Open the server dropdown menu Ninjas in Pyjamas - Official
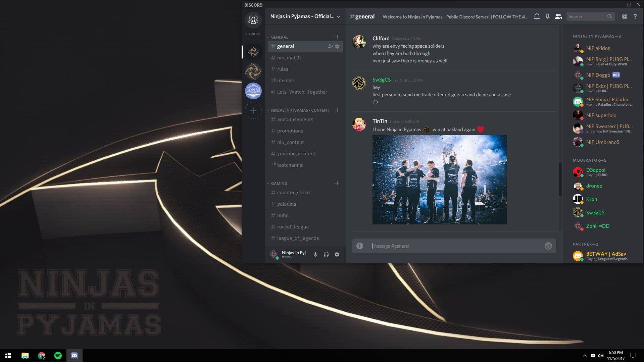The width and height of the screenshot is (644, 362). click(305, 16)
